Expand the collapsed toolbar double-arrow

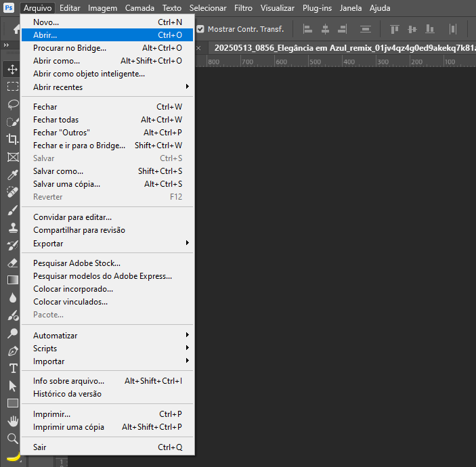coord(6,45)
